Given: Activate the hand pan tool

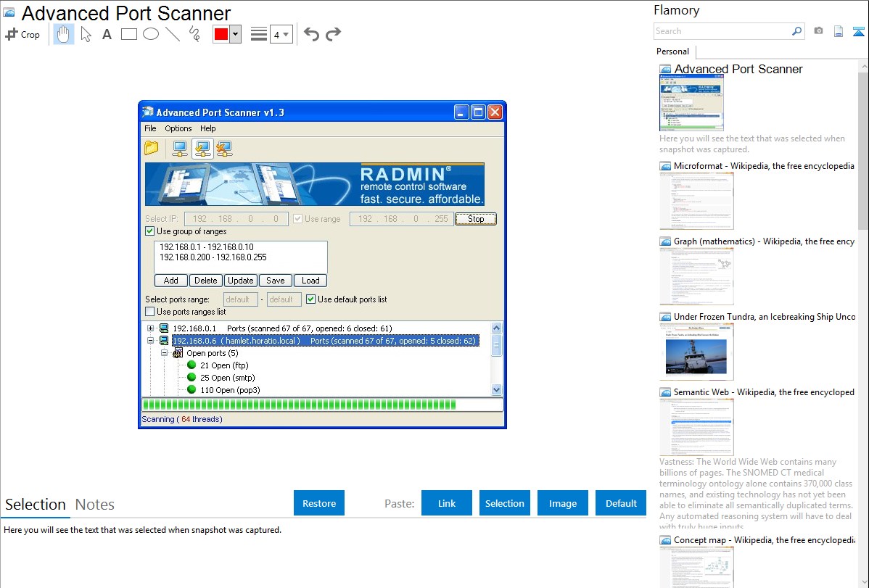Looking at the screenshot, I should (x=63, y=34).
